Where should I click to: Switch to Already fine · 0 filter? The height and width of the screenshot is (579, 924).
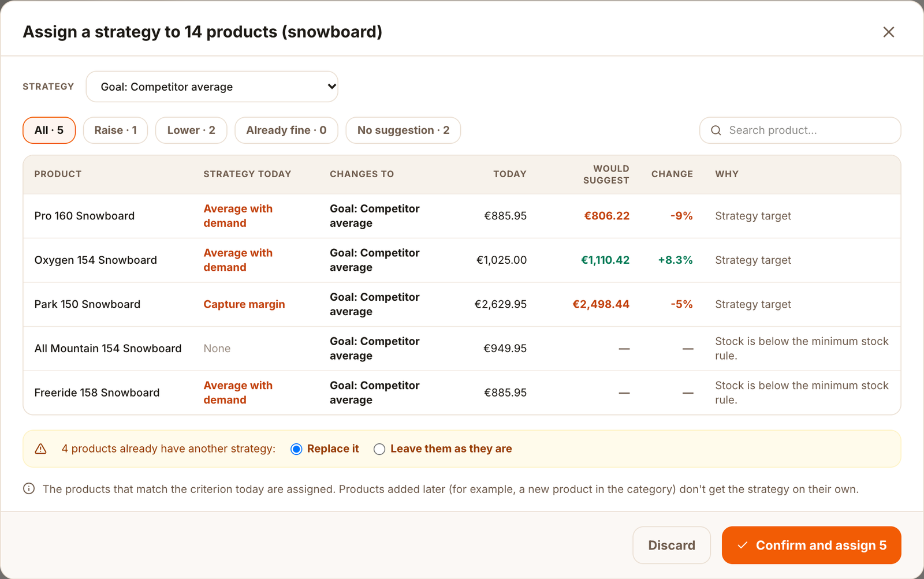click(286, 130)
